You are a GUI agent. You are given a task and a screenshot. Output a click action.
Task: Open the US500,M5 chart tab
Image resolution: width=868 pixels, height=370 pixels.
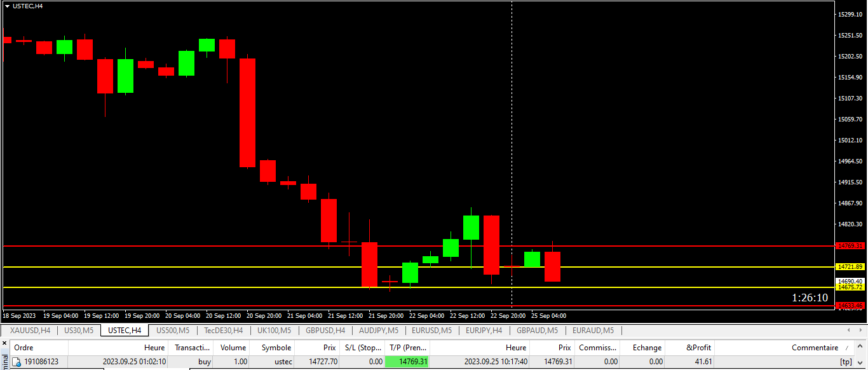173,331
